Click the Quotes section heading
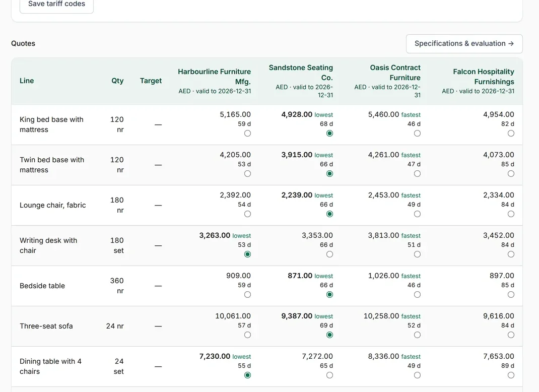539x392 pixels. pyautogui.click(x=23, y=43)
